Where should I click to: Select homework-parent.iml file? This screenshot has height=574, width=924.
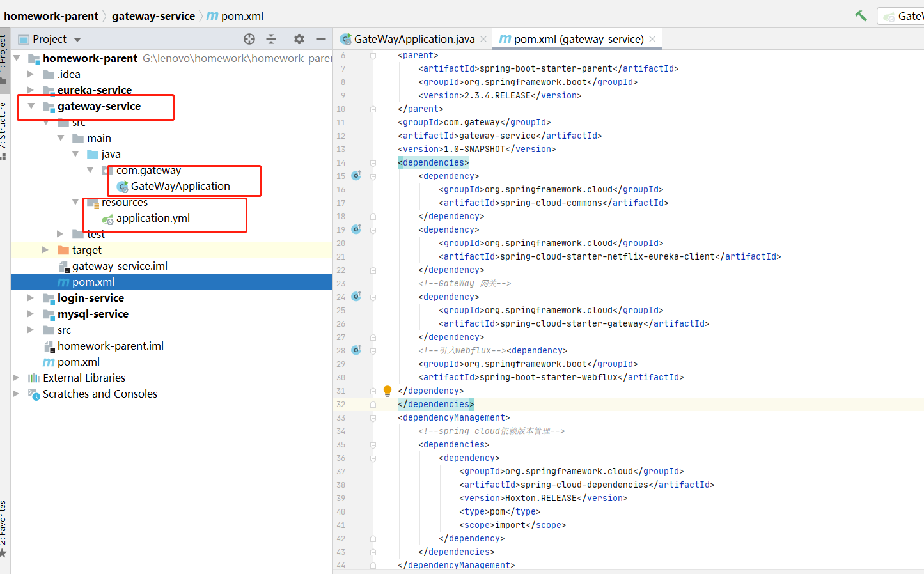(111, 346)
